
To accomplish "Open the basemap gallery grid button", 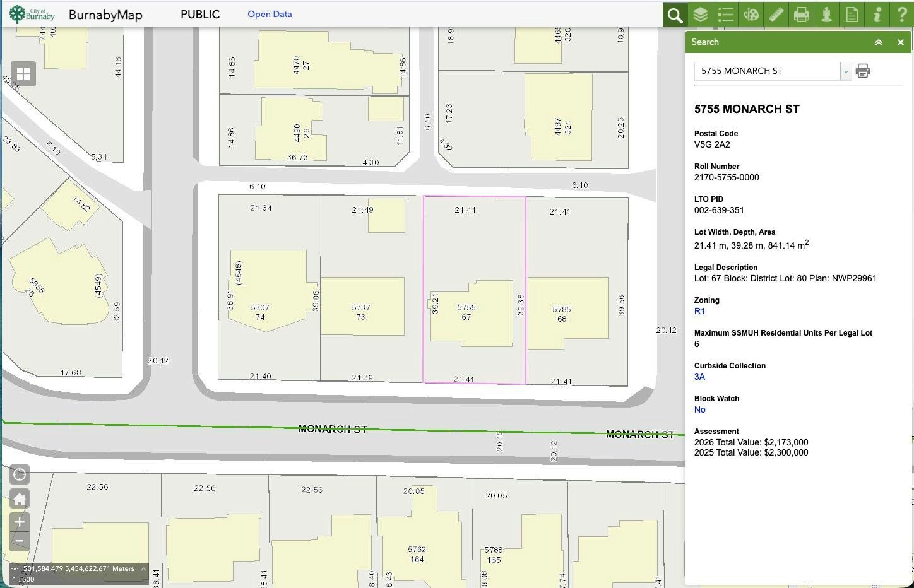I will tap(23, 74).
